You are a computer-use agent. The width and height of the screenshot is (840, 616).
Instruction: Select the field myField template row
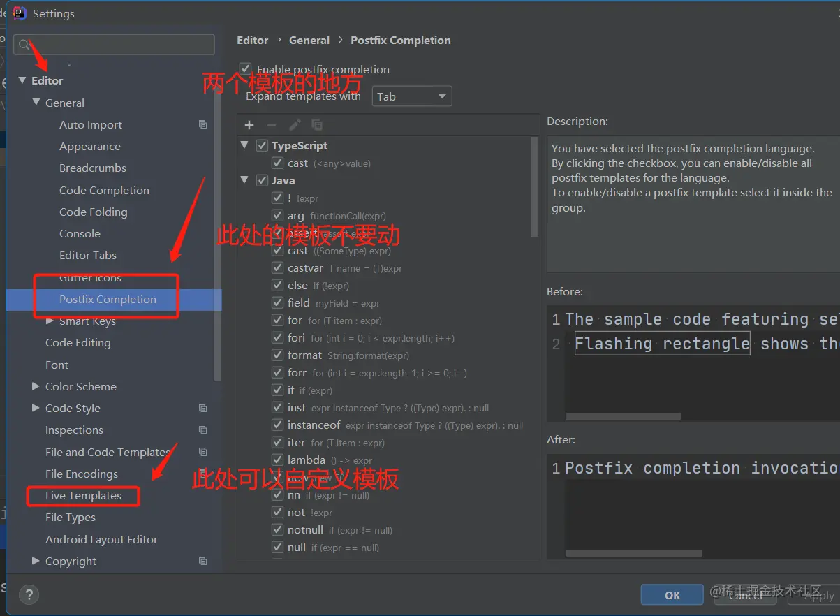click(388, 302)
